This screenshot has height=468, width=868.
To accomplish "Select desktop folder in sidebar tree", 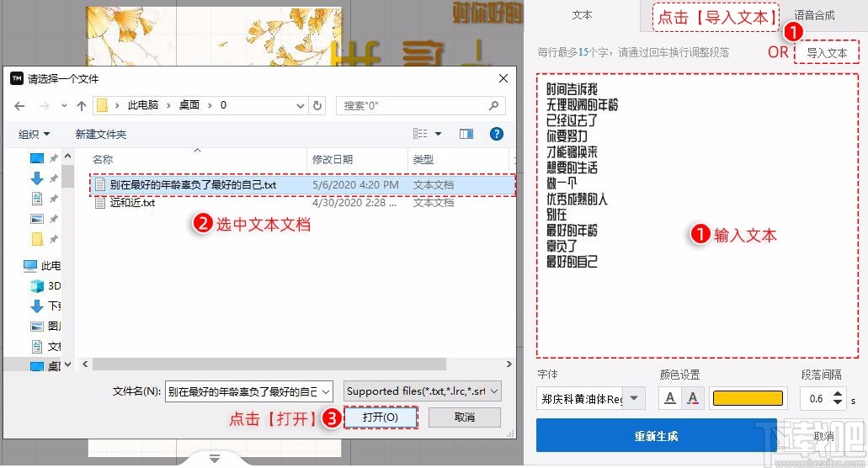I will [45, 365].
